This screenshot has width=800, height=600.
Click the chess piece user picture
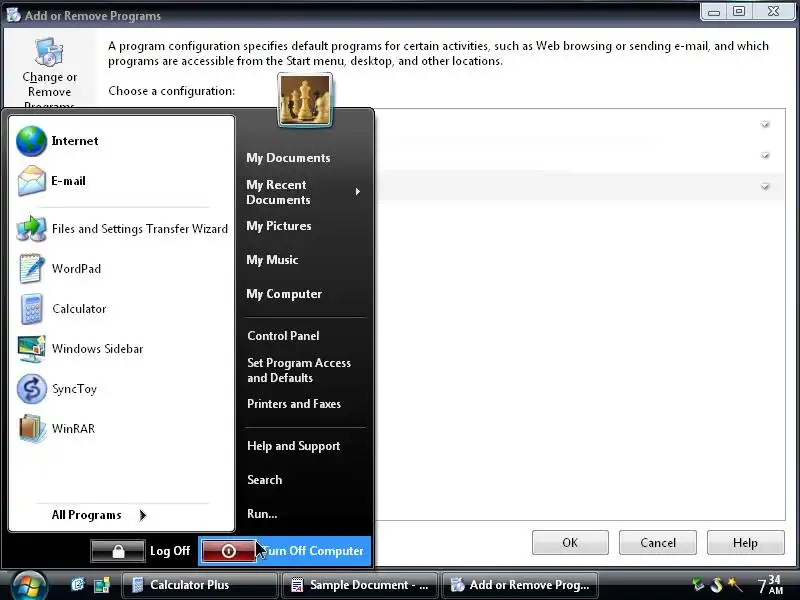click(305, 99)
